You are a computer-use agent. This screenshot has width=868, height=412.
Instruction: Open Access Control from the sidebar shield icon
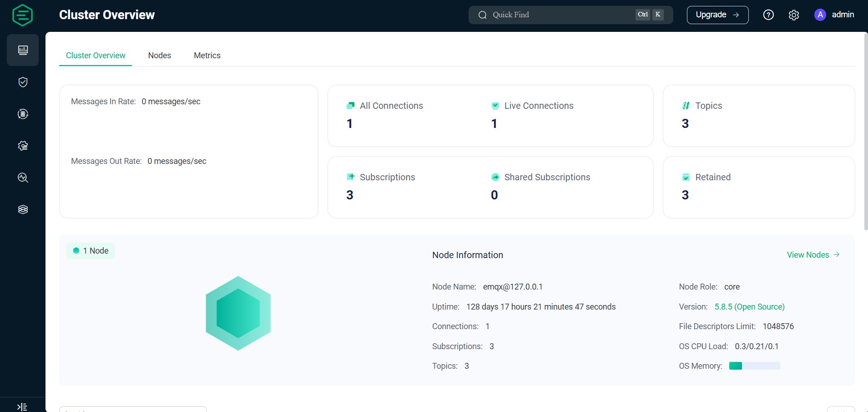tap(22, 82)
